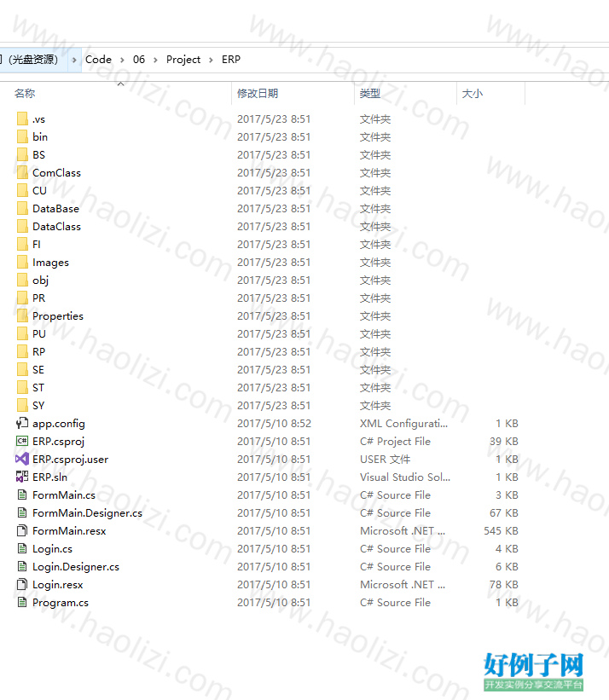Select the Properties folder icon

tap(22, 315)
